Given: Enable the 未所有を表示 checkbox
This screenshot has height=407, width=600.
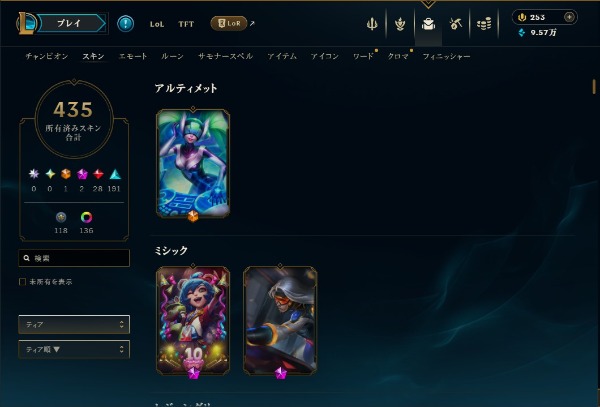Looking at the screenshot, I should tap(23, 282).
